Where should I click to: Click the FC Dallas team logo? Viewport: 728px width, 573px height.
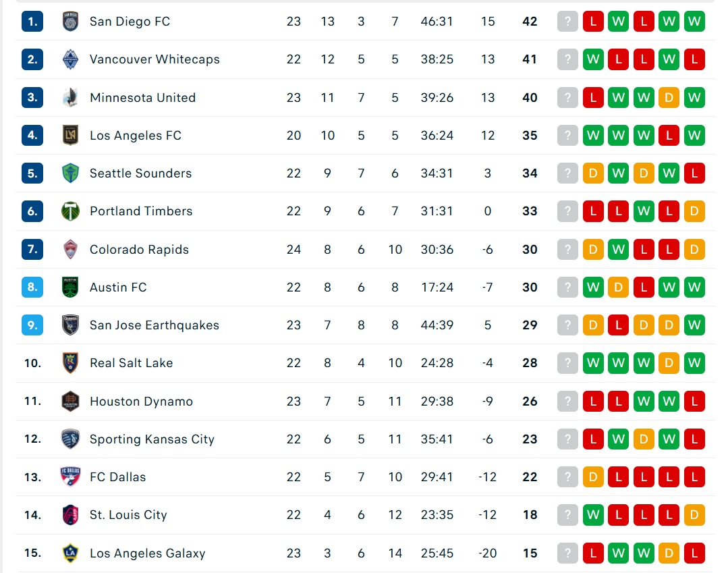[x=71, y=477]
